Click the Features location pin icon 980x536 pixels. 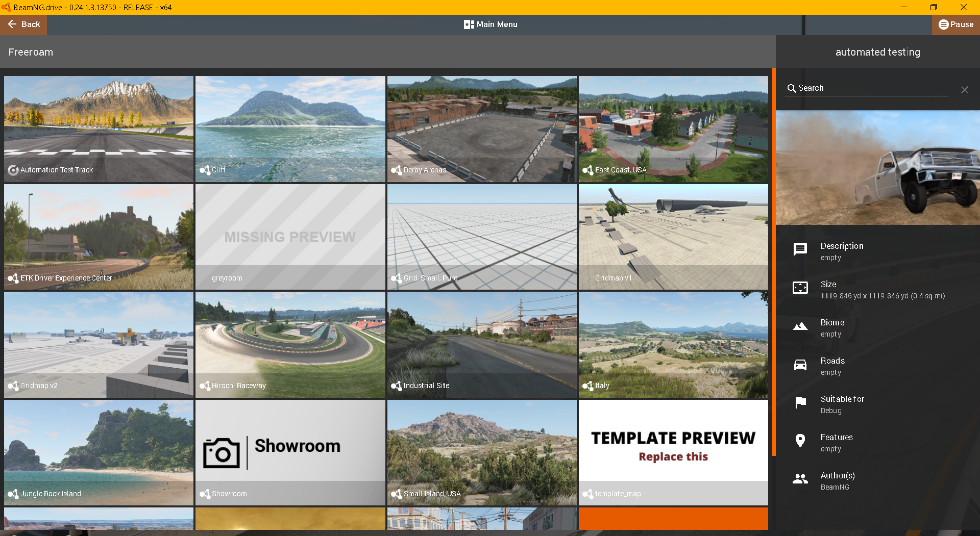[800, 441]
